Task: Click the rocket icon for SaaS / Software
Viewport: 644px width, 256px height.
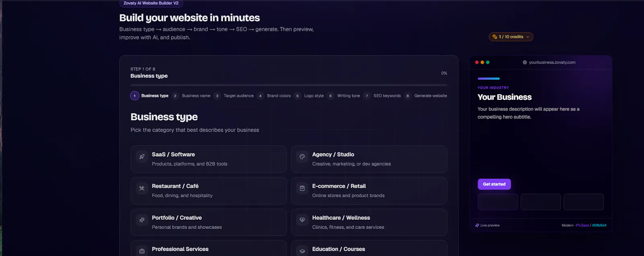Action: click(x=142, y=157)
